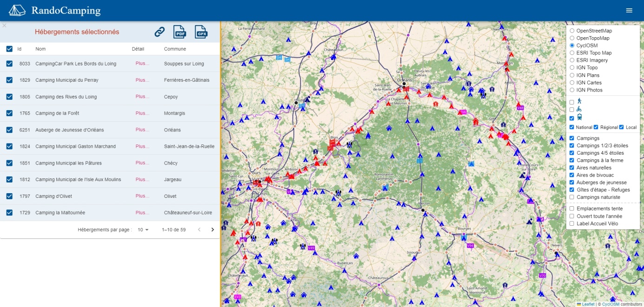Click the cycling routes bicycle icon

[579, 109]
